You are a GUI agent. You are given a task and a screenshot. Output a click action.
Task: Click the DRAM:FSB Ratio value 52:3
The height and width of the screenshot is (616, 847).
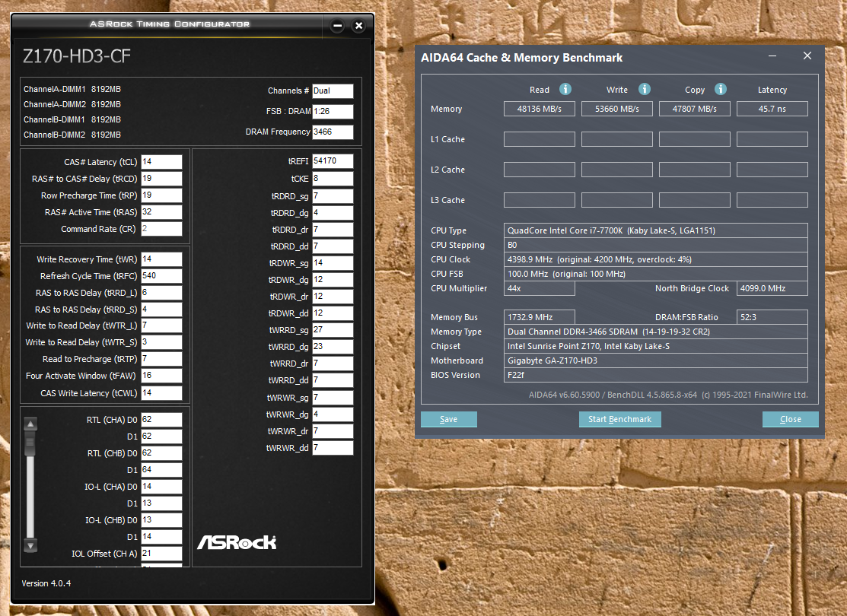pyautogui.click(x=772, y=317)
